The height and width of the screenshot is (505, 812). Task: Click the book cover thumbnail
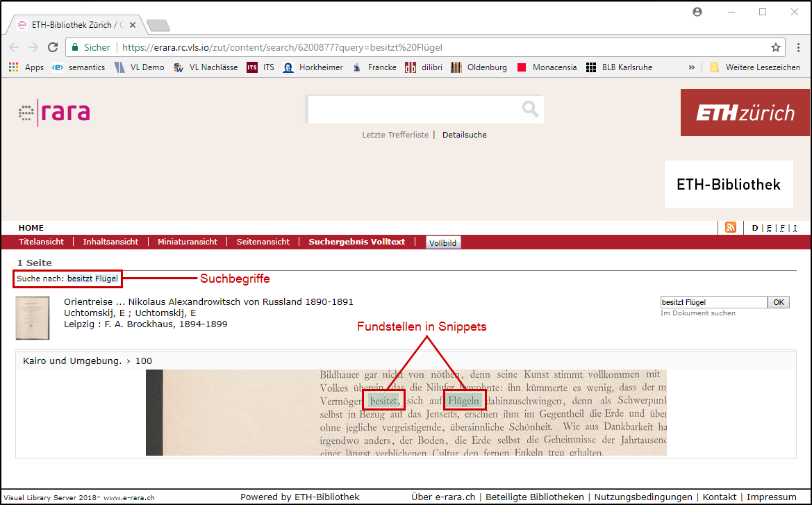pos(33,318)
